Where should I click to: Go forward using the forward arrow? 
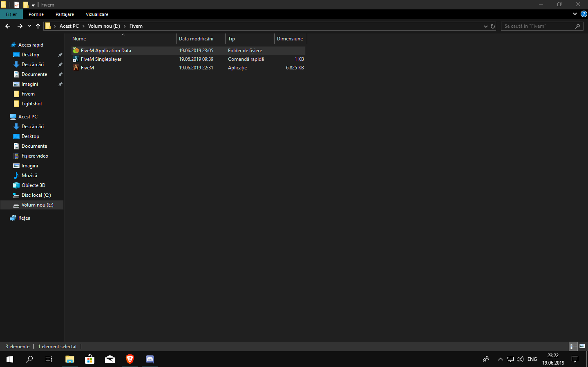pos(20,26)
